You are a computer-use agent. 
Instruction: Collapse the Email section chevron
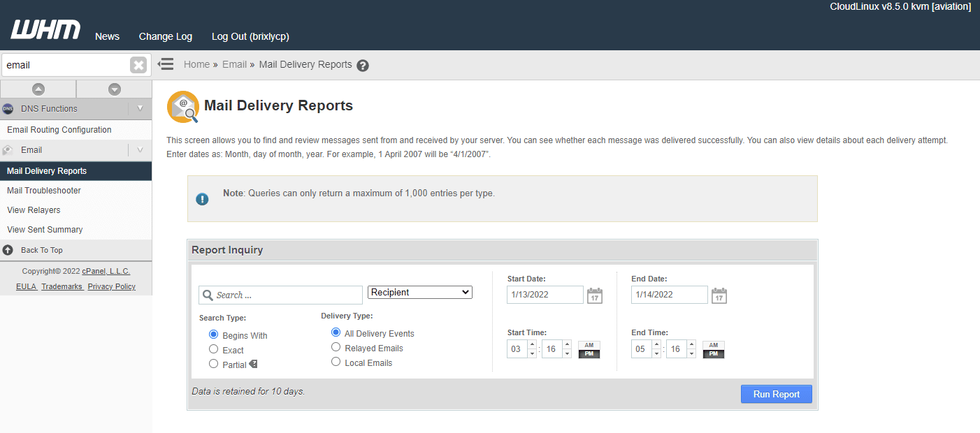coord(140,150)
